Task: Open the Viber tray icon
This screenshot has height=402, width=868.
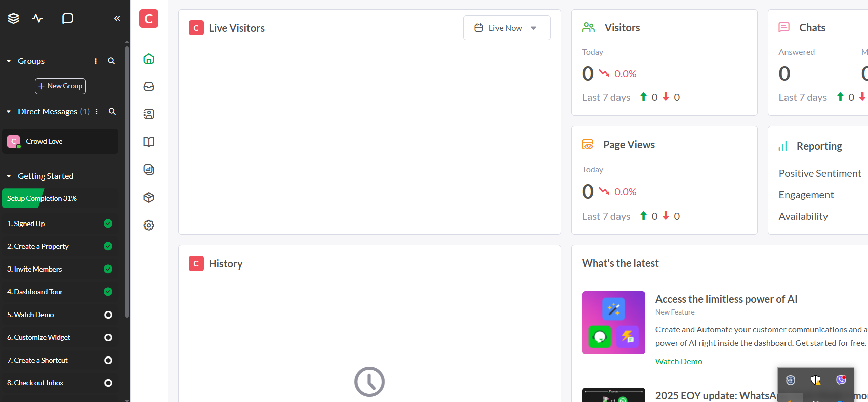Action: (841, 380)
